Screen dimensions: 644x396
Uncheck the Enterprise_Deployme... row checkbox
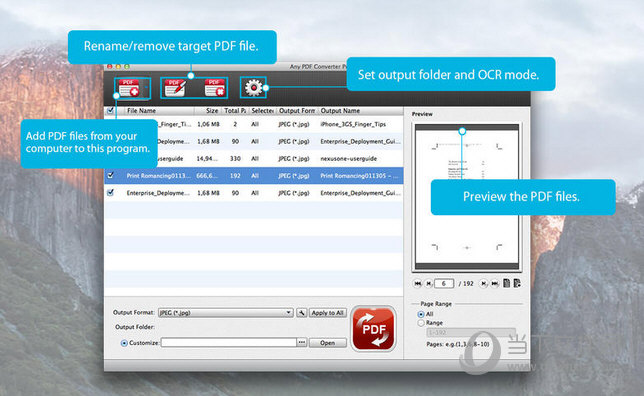[110, 192]
